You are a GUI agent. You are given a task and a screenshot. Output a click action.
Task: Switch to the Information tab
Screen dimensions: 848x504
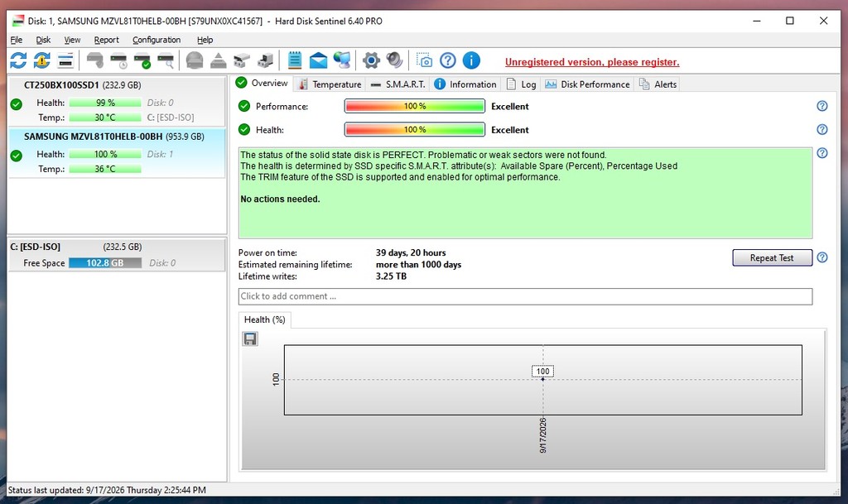tap(465, 84)
